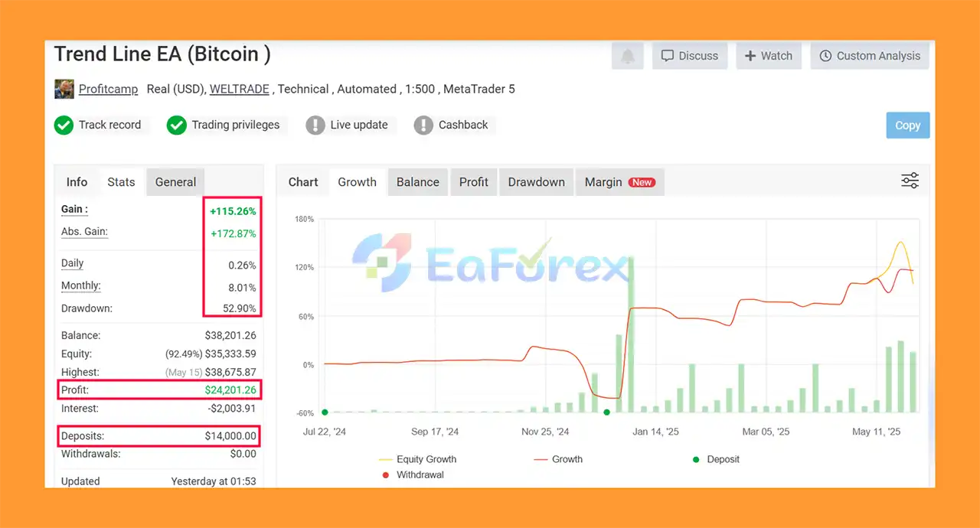
Task: Click the tallest green bar in chart
Action: [x=631, y=334]
